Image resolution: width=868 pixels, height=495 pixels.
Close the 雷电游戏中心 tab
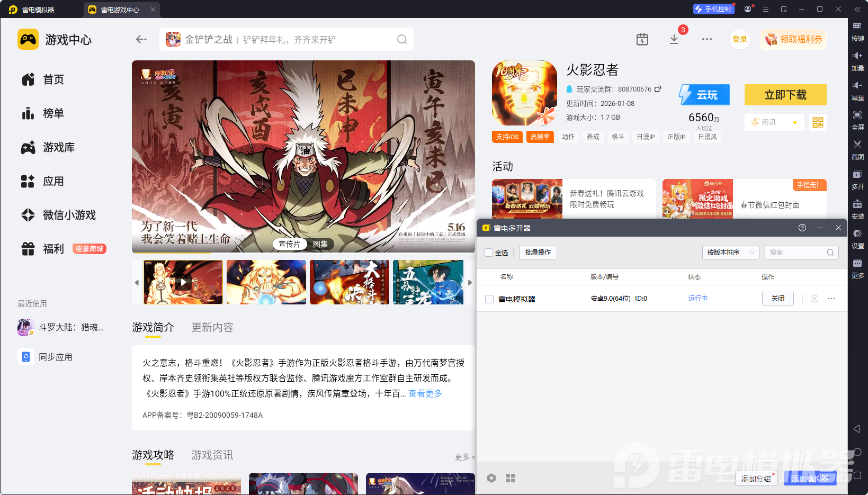[x=153, y=10]
